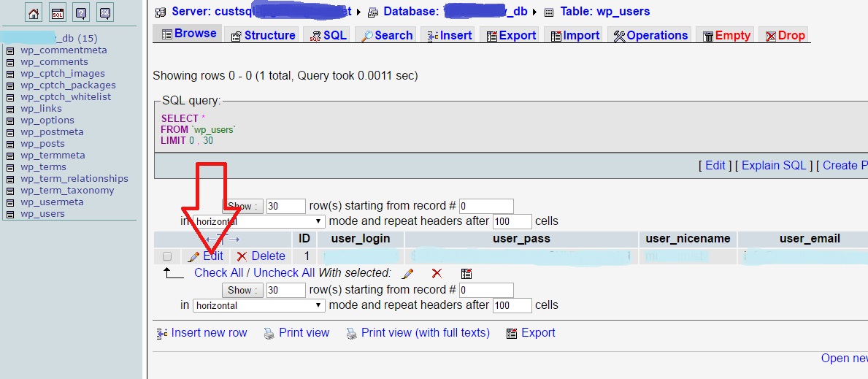Open the SQL query window icon
Screen dimensions: 868x379
[x=58, y=13]
